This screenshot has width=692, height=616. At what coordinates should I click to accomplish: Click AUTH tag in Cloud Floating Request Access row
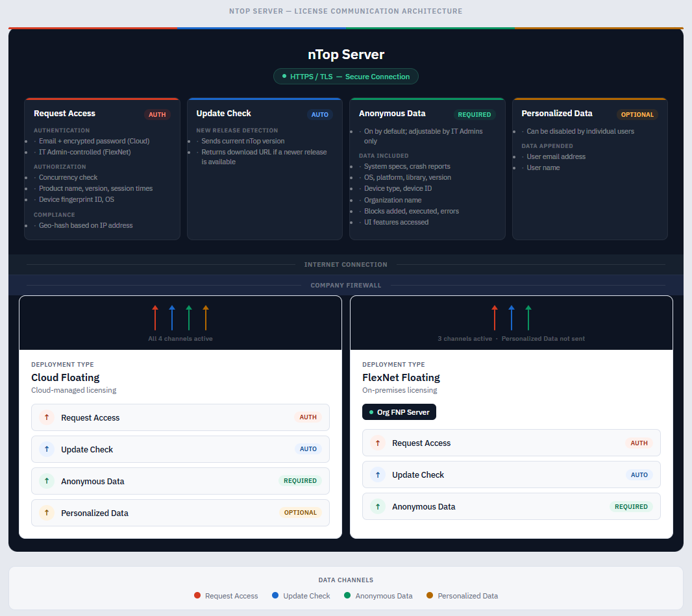click(x=308, y=417)
